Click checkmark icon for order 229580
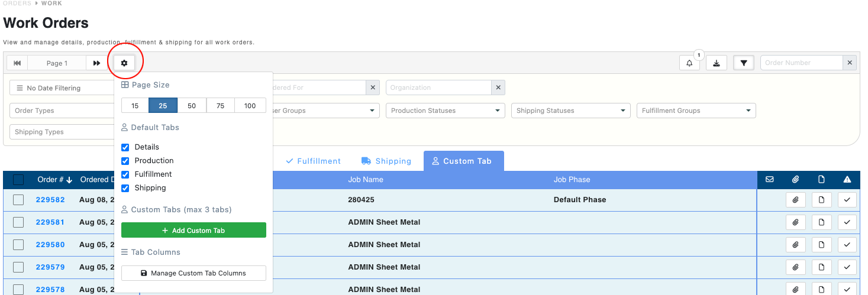This screenshot has height=295, width=868. pyautogui.click(x=847, y=245)
